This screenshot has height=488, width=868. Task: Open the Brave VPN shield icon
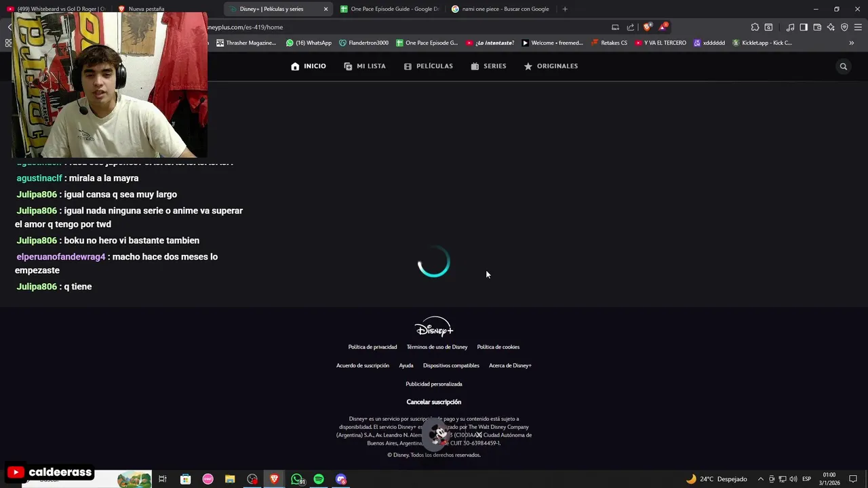click(844, 27)
